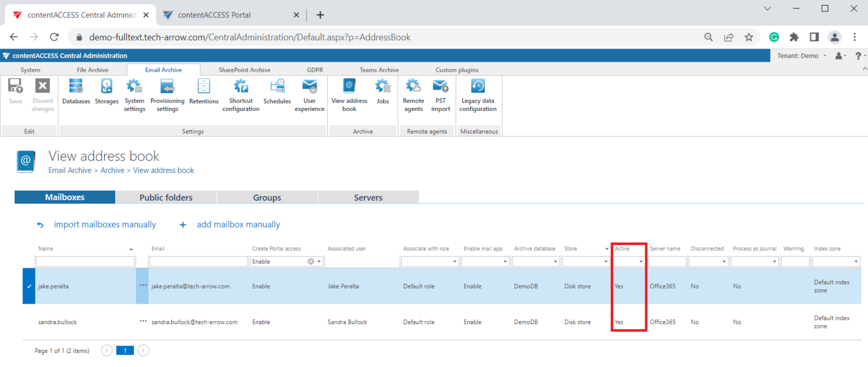Open the Schedules panel
The height and width of the screenshot is (367, 868).
(277, 92)
